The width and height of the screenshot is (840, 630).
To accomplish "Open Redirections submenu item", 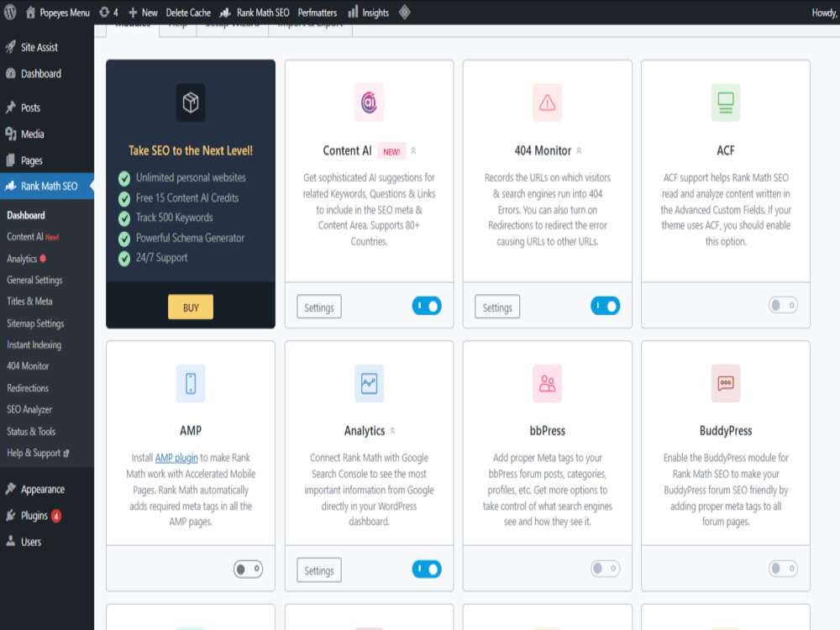I will [28, 388].
